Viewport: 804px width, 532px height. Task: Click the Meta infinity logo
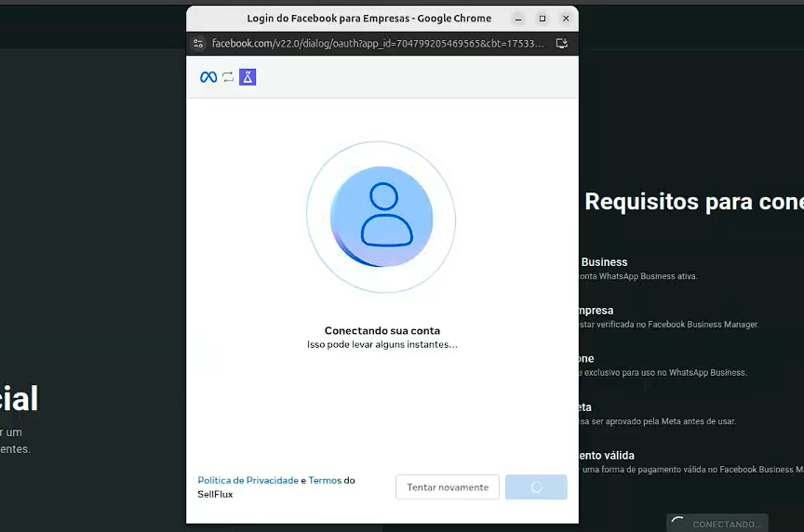[x=208, y=77]
